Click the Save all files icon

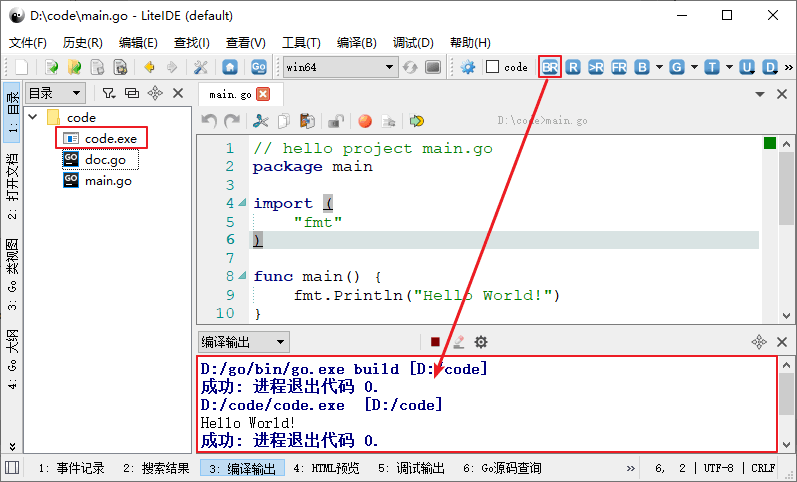[120, 67]
